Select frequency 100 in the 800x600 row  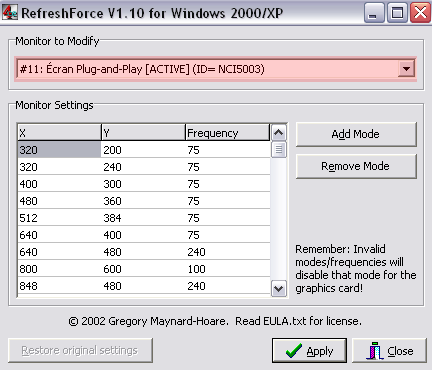click(228, 269)
